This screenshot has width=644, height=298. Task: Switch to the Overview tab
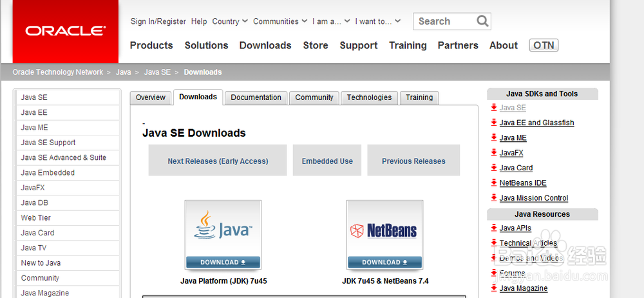pos(151,97)
